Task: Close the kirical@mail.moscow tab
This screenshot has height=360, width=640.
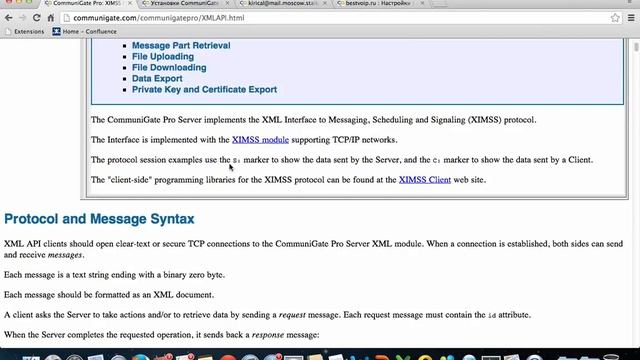Action: pos(325,3)
